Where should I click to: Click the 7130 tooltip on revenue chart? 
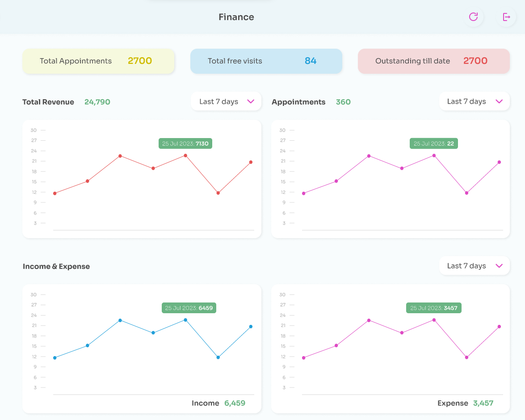[185, 143]
